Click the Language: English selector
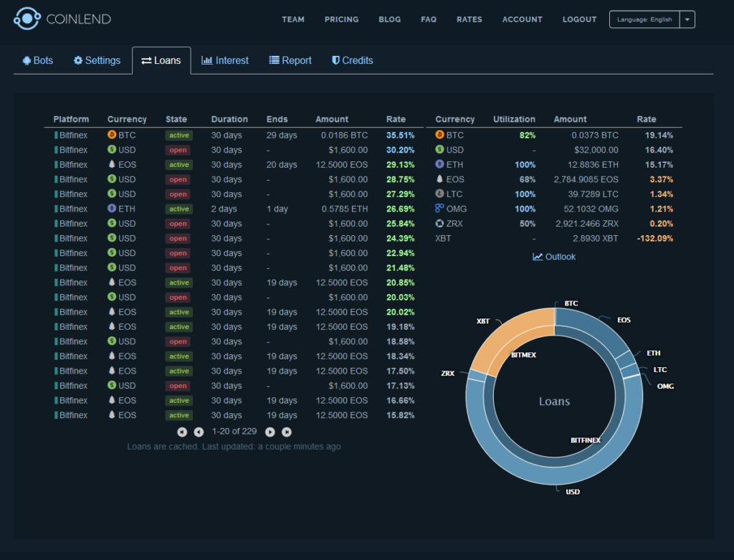734x560 pixels. point(644,19)
